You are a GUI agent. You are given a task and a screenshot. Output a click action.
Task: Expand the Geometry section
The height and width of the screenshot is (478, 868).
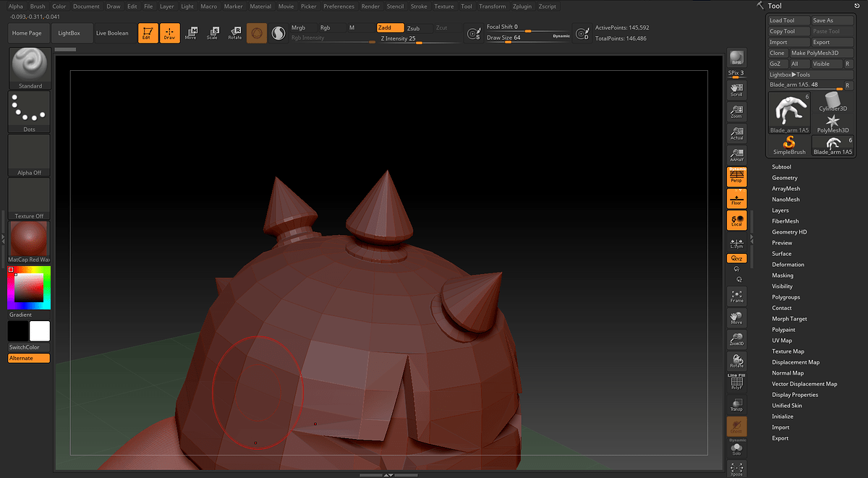click(785, 178)
